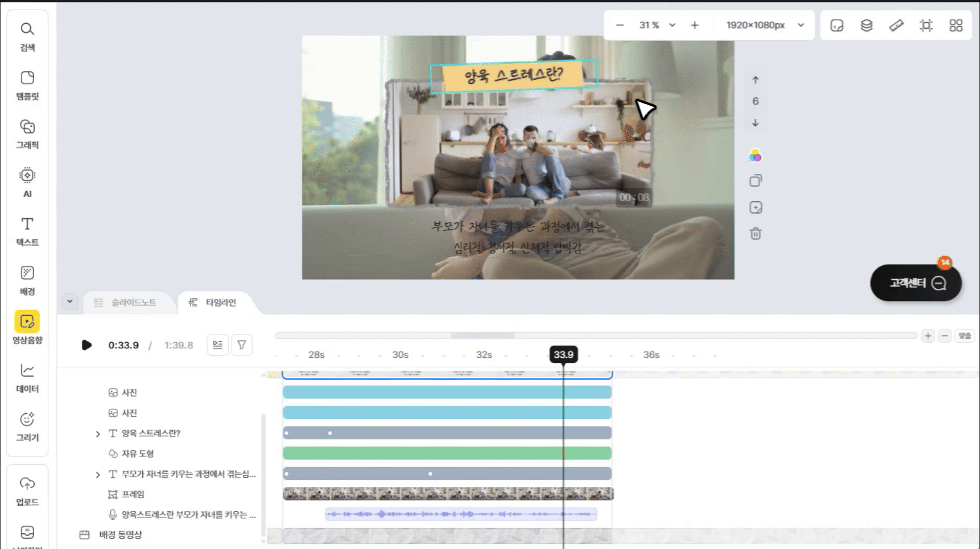The width and height of the screenshot is (980, 549).
Task: Collapse the bottom panel with chevron
Action: coord(70,301)
